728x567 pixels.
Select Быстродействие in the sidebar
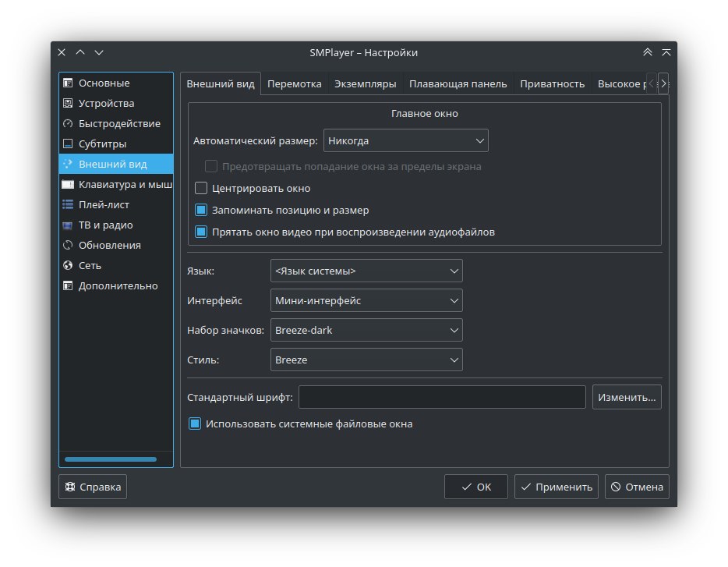[116, 124]
